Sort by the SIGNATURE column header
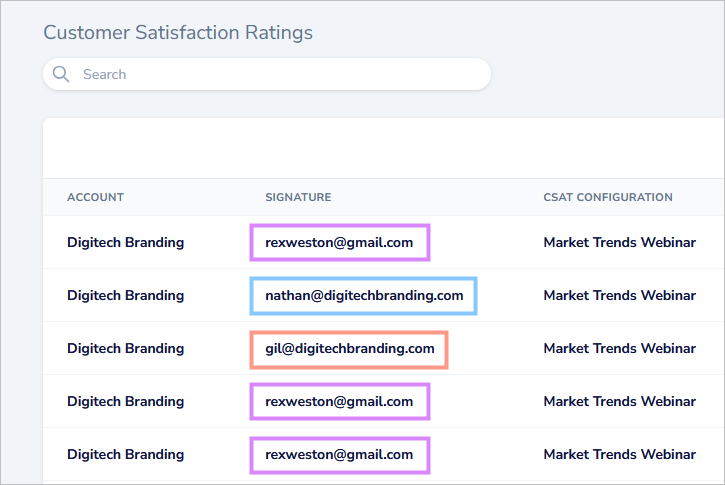 pyautogui.click(x=298, y=197)
